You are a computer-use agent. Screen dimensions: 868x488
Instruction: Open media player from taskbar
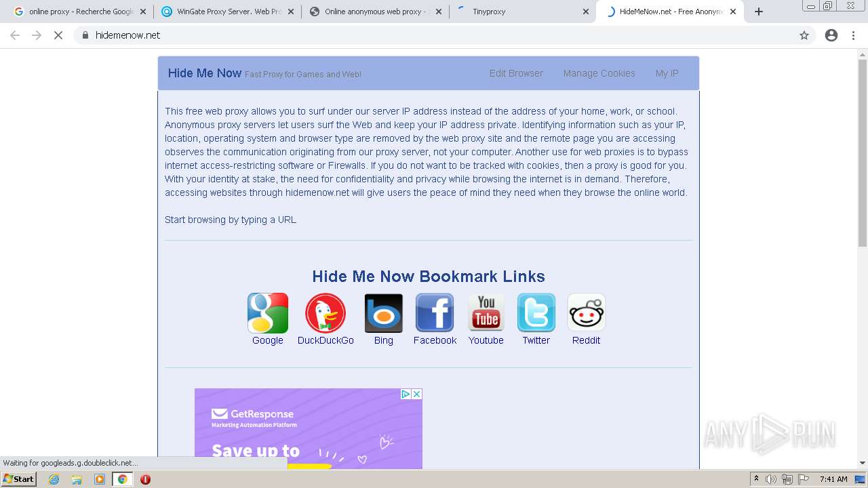[100, 479]
